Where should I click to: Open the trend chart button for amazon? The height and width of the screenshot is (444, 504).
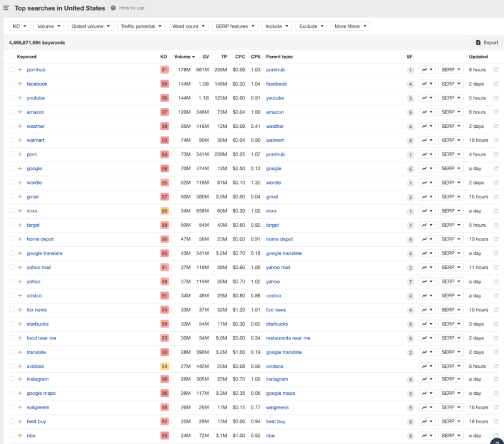[x=427, y=112]
